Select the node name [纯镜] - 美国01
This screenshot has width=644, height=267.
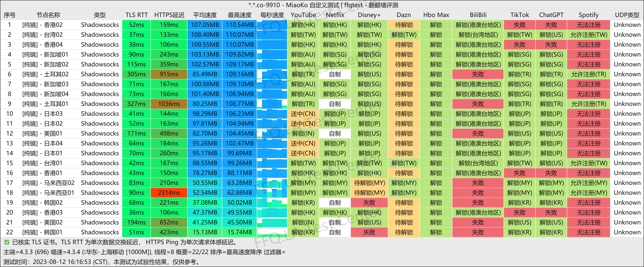click(x=42, y=134)
